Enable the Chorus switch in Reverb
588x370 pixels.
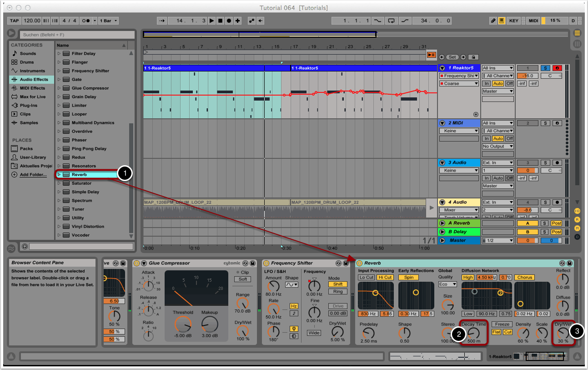524,277
